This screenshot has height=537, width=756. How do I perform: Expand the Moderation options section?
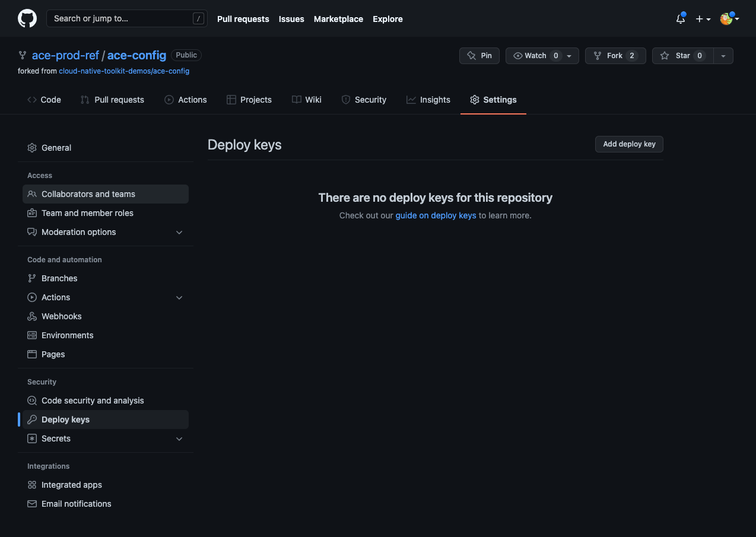[179, 232]
